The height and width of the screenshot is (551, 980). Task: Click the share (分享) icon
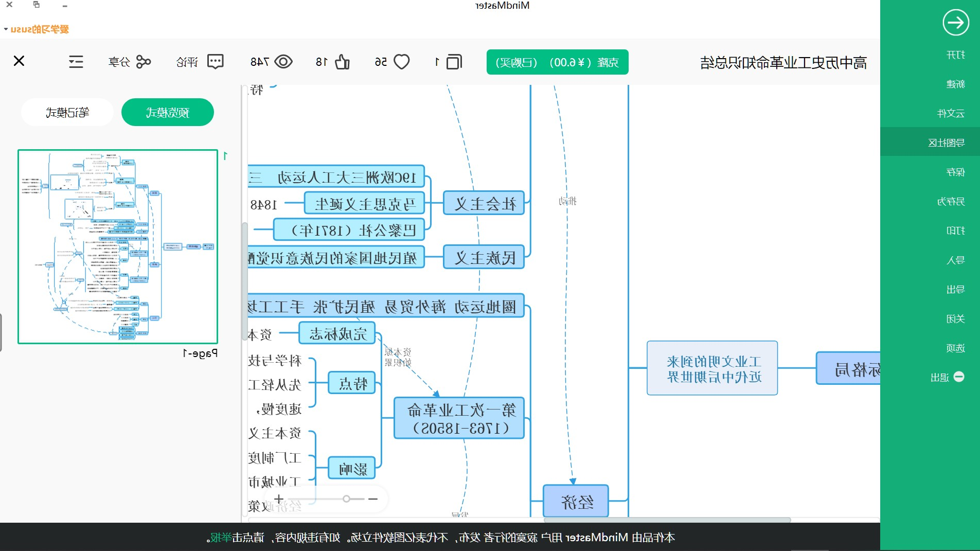[x=143, y=62]
